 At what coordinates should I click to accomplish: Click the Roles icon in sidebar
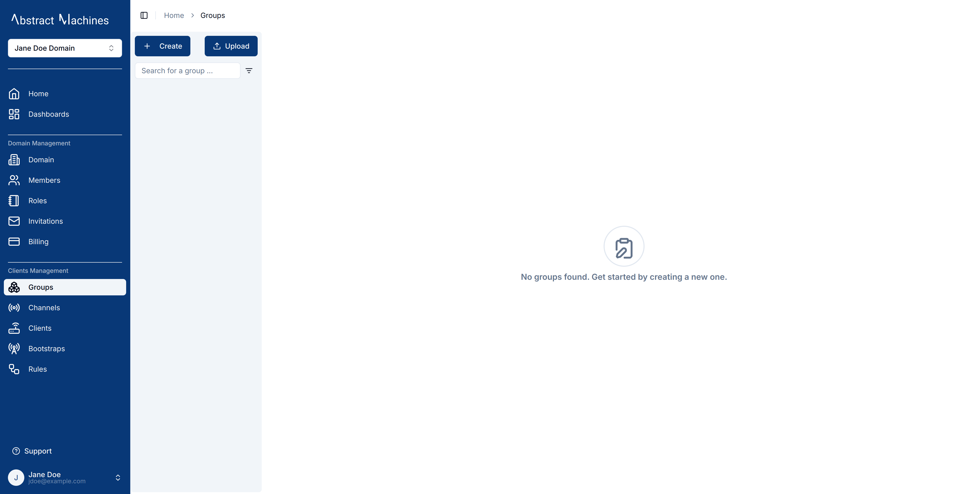coord(14,200)
